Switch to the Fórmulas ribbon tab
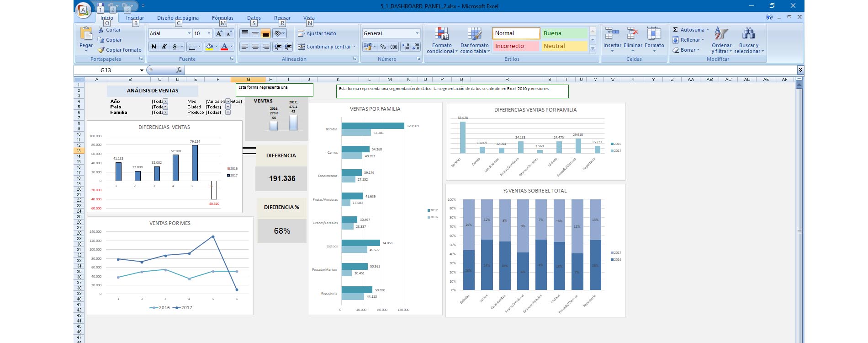The height and width of the screenshot is (343, 868). pyautogui.click(x=222, y=18)
